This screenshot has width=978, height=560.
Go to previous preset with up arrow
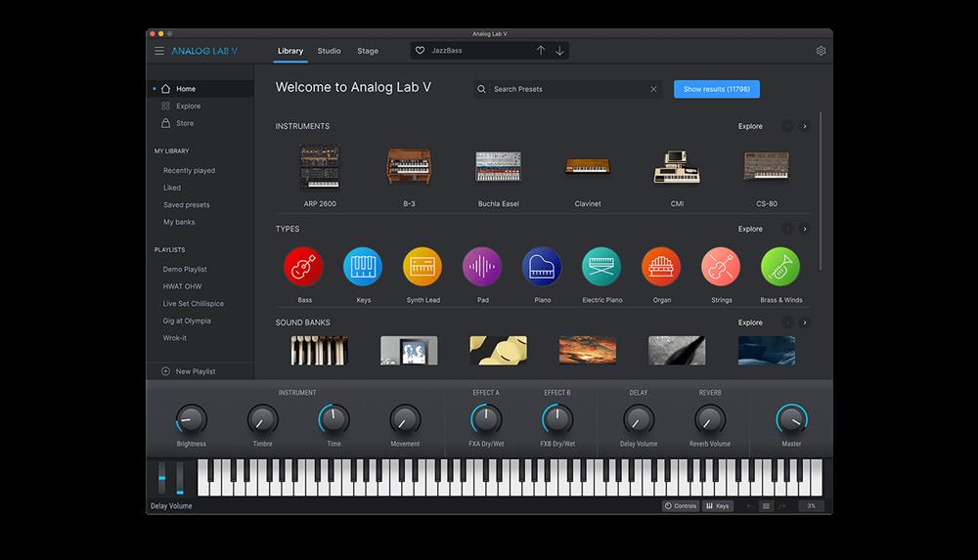[540, 51]
